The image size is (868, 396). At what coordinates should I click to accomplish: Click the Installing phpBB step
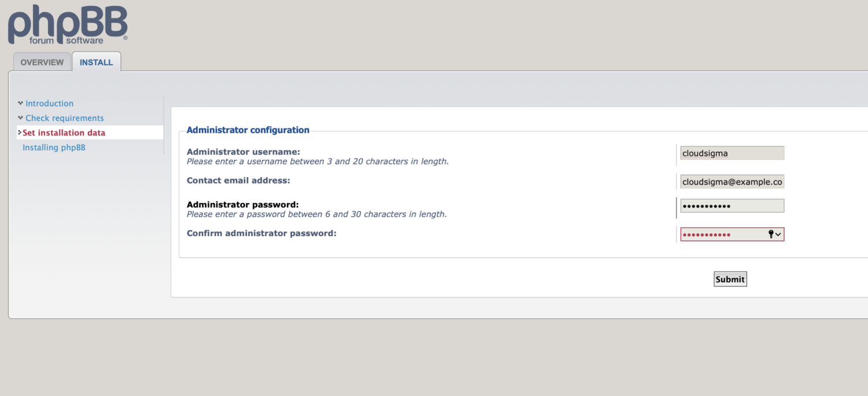pos(54,148)
